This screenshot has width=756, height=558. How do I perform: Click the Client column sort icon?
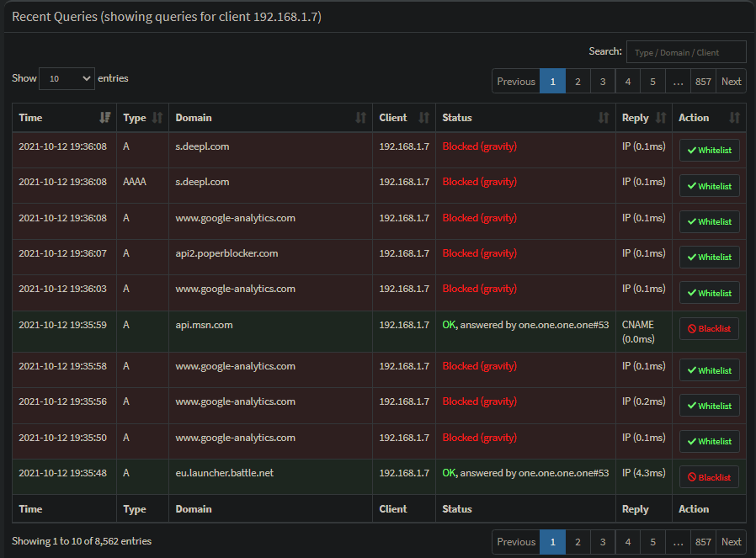(424, 118)
